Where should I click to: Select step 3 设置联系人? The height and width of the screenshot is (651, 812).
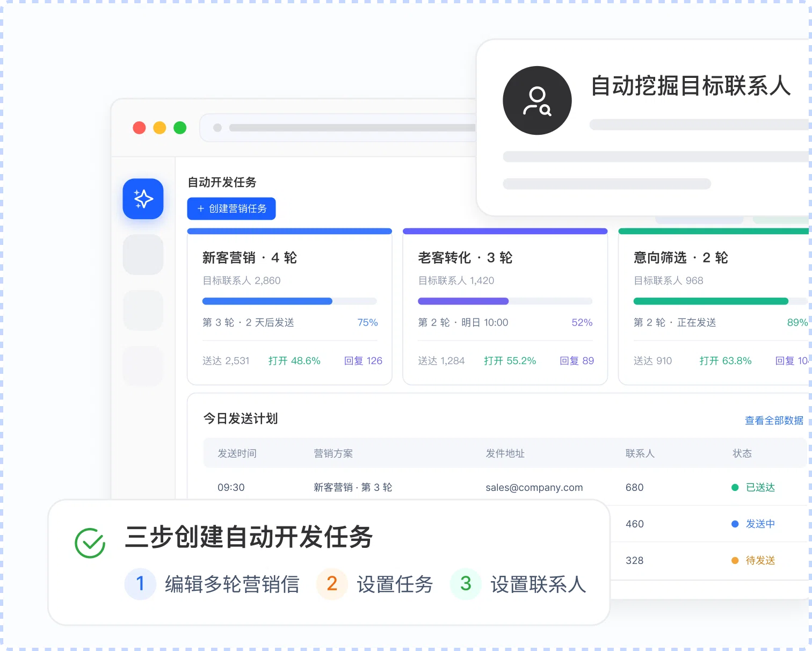[518, 584]
